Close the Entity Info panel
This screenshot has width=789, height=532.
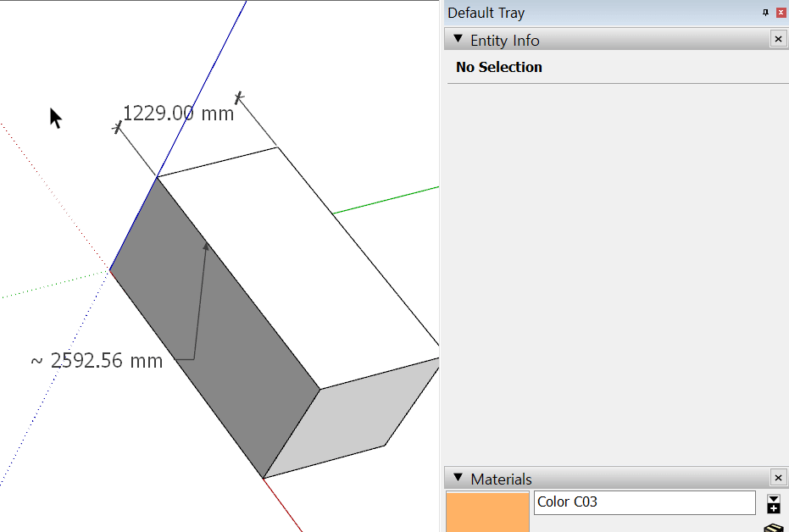click(778, 39)
